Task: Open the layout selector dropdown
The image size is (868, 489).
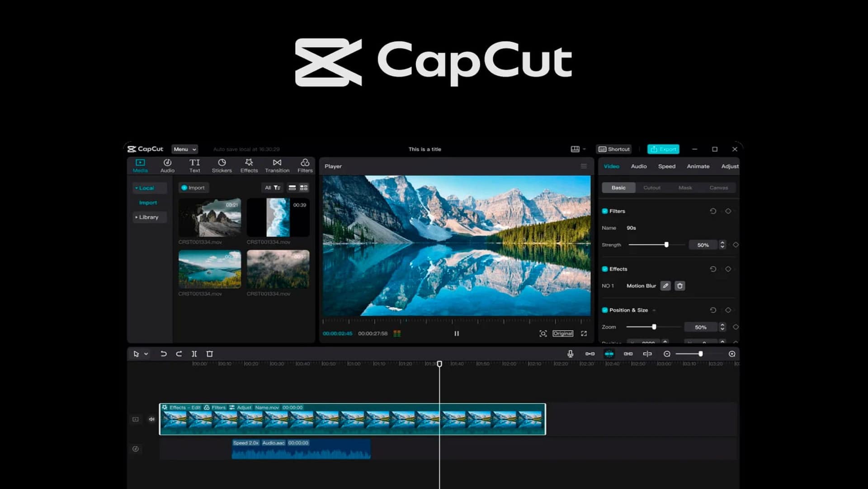Action: point(578,149)
